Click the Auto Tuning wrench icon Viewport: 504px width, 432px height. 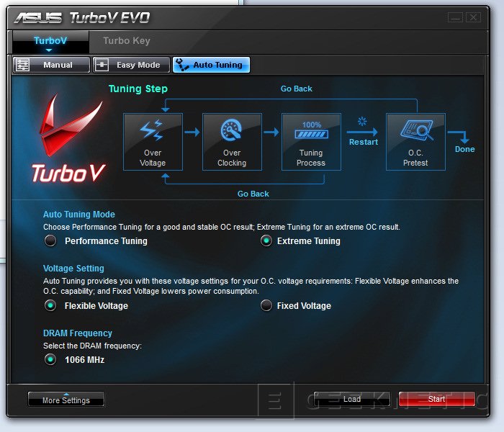pos(182,65)
